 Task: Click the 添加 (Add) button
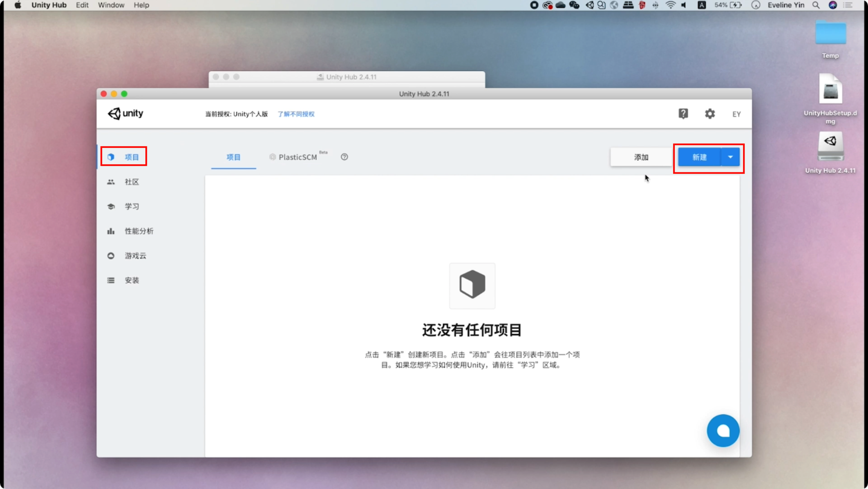pyautogui.click(x=641, y=157)
